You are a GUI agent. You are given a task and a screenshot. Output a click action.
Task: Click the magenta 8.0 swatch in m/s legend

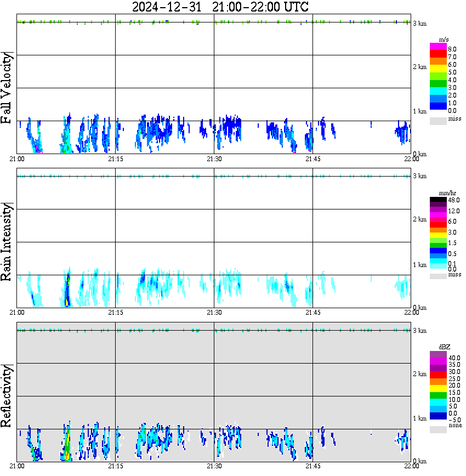tap(438, 47)
